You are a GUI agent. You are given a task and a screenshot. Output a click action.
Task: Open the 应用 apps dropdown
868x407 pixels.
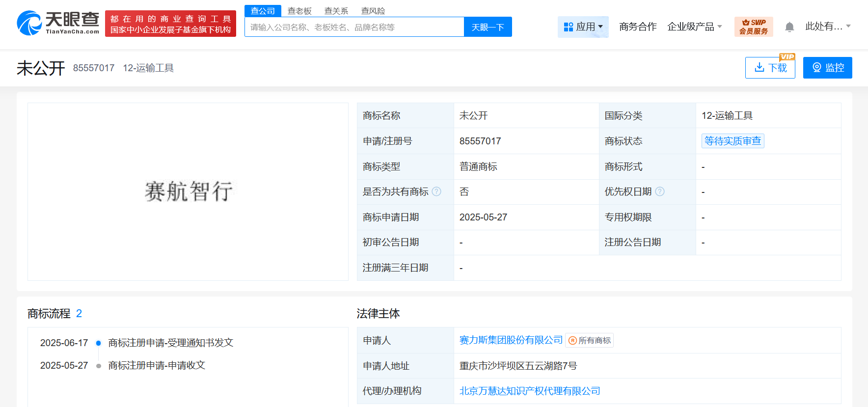pyautogui.click(x=583, y=27)
